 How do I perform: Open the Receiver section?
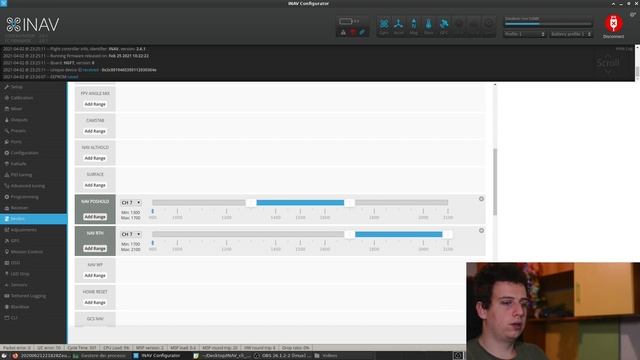(33, 208)
